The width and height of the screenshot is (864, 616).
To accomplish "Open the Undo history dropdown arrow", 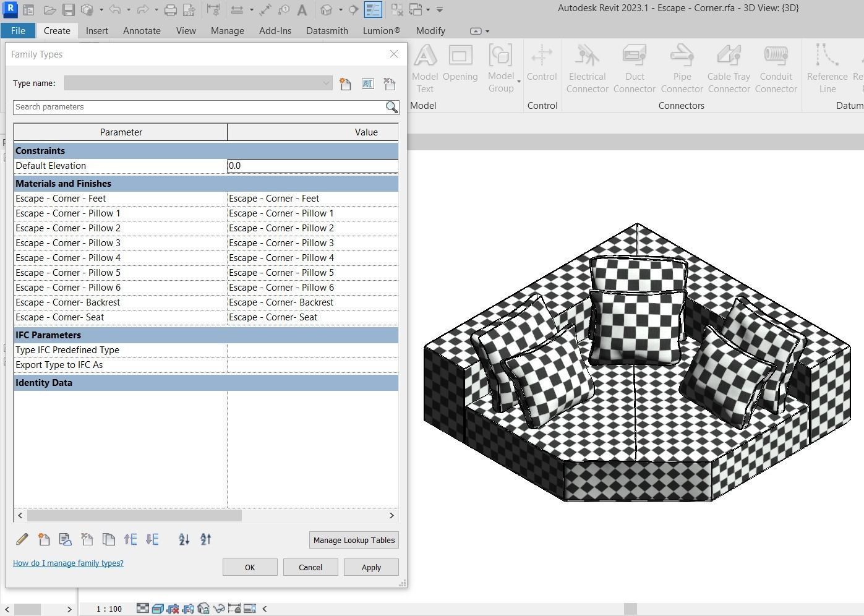I will click(x=128, y=10).
